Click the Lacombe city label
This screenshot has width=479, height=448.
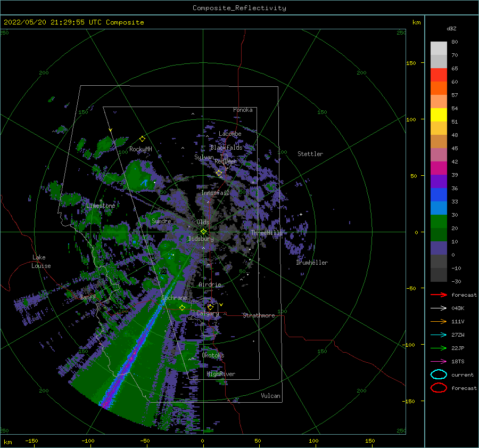(x=230, y=134)
